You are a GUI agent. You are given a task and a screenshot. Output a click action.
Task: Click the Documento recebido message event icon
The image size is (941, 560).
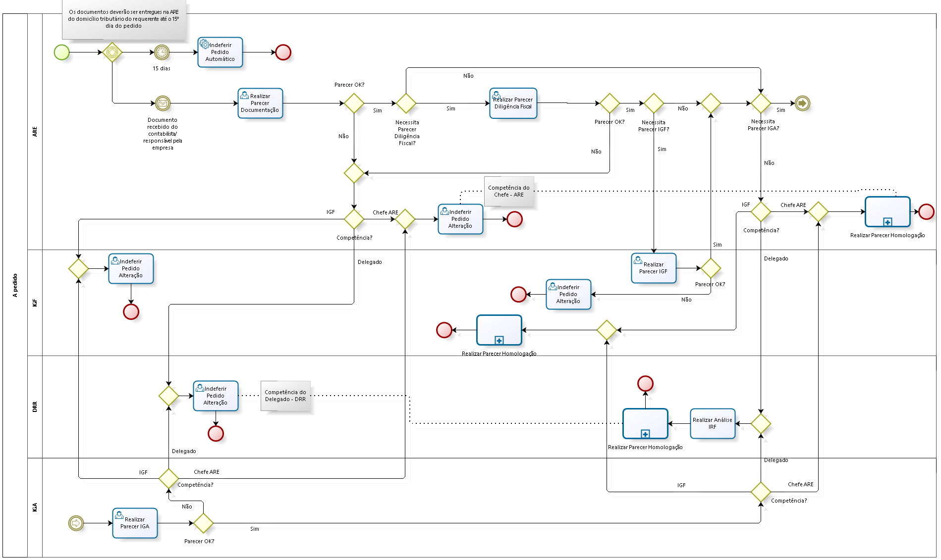(163, 103)
